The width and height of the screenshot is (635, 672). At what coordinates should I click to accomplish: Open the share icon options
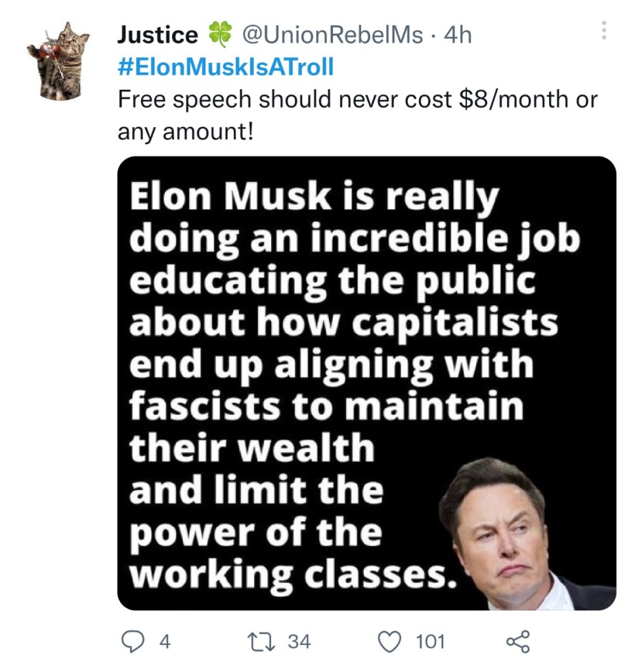tap(517, 640)
